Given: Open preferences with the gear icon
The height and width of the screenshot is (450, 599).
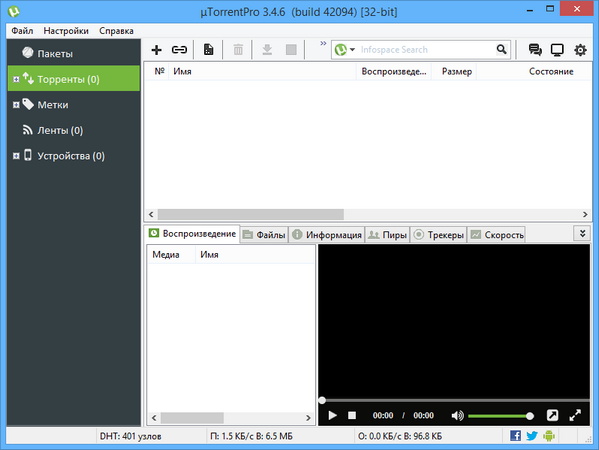Looking at the screenshot, I should (x=580, y=50).
